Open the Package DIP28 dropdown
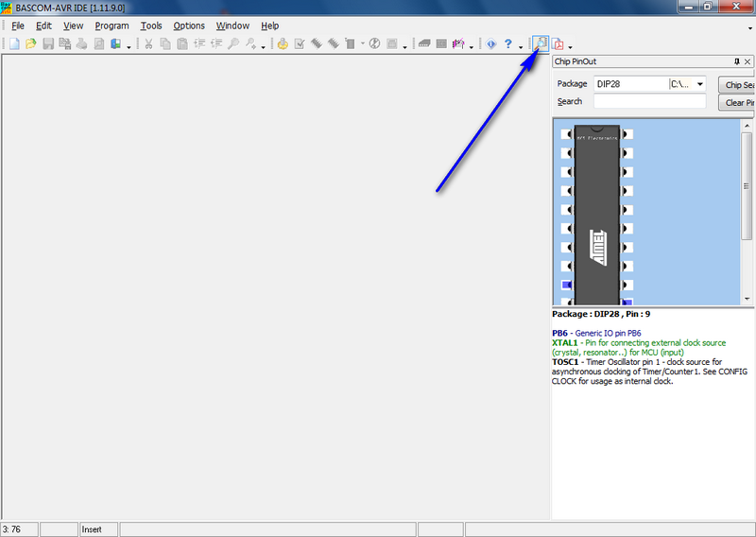 [700, 84]
